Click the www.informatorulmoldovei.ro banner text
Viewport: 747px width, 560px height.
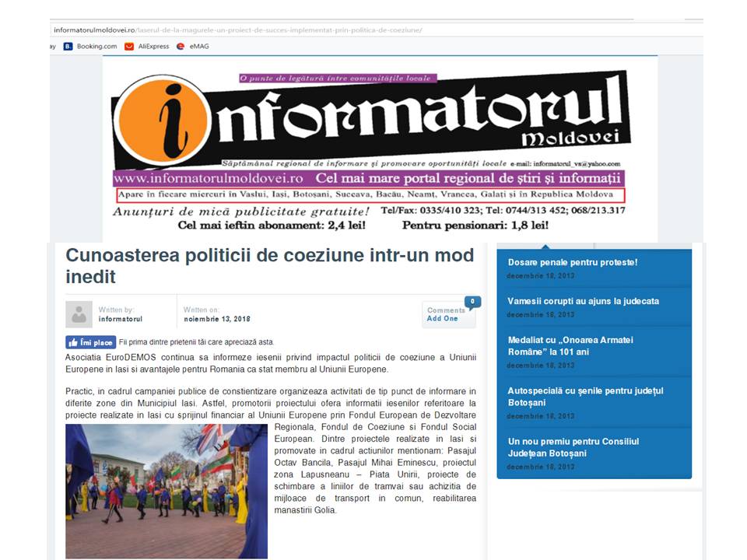tap(209, 179)
